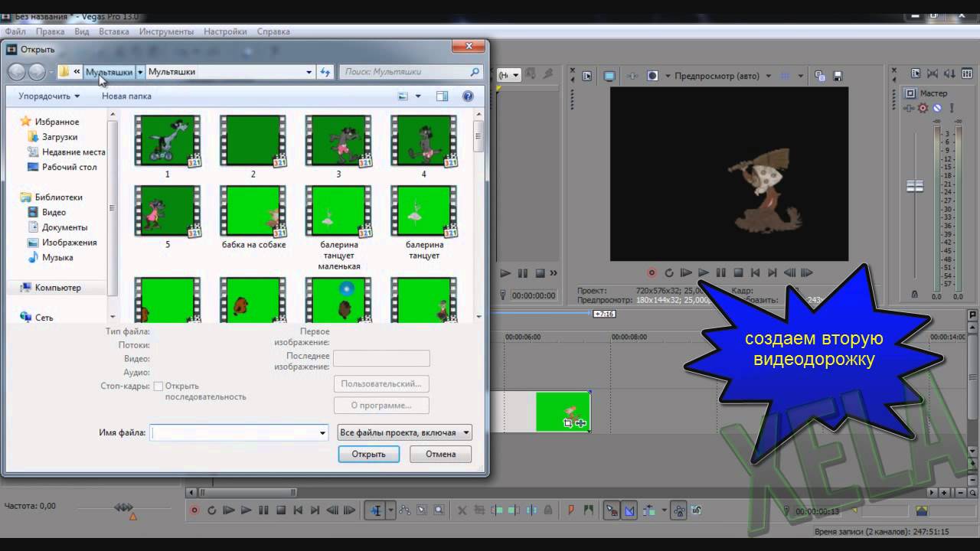Click the Record button under the video preview
980x551 pixels.
click(652, 272)
